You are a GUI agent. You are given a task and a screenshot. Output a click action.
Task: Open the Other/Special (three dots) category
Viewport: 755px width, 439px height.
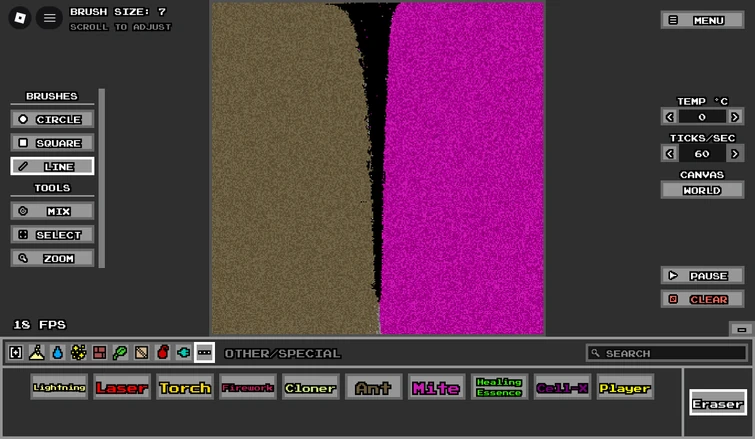point(204,353)
